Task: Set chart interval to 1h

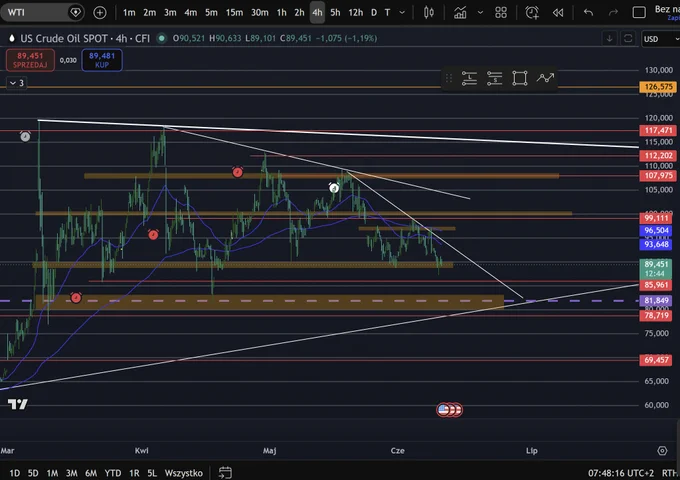Action: (x=281, y=13)
